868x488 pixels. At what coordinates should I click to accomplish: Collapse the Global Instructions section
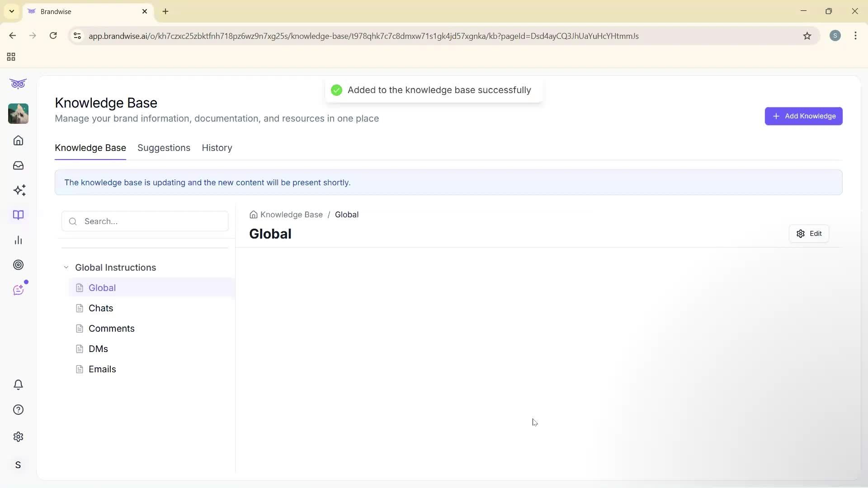pos(66,267)
